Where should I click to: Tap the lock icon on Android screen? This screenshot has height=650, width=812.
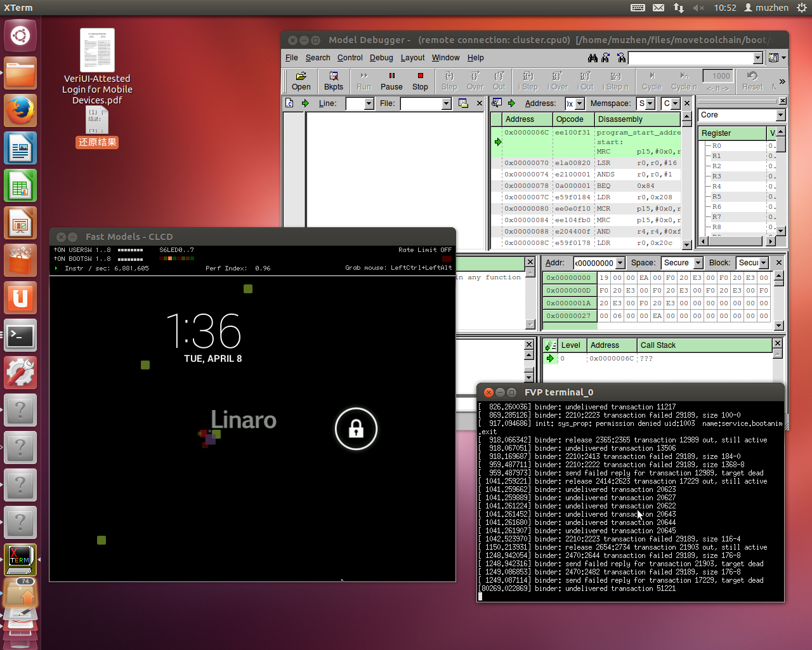[356, 429]
